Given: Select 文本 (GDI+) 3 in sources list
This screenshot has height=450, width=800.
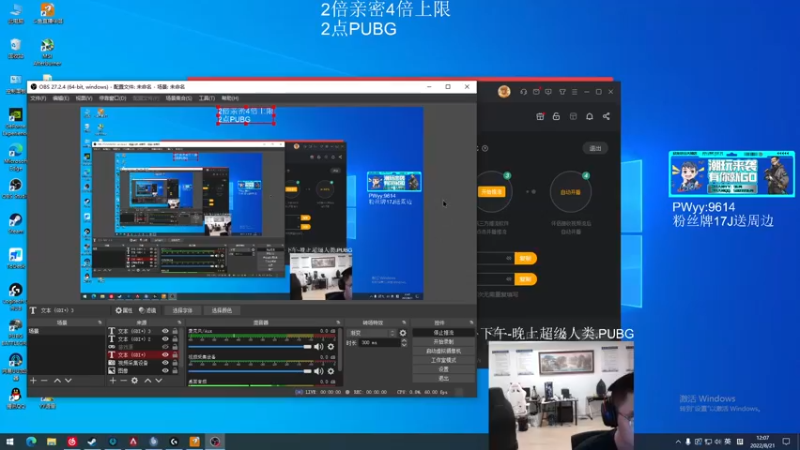Looking at the screenshot, I should (133, 331).
